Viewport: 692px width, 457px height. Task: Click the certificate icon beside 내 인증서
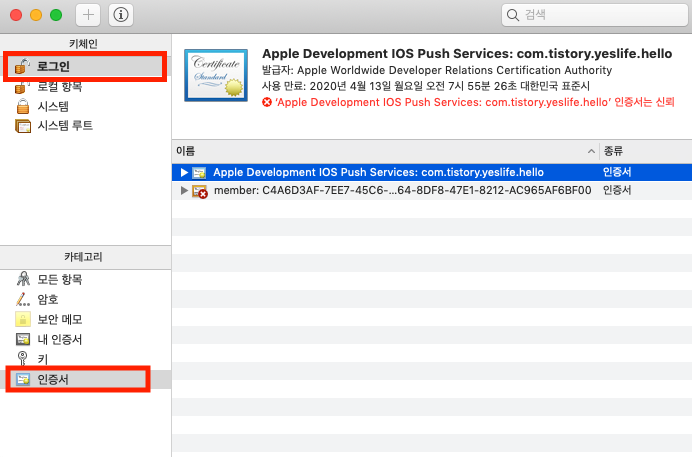(x=23, y=339)
